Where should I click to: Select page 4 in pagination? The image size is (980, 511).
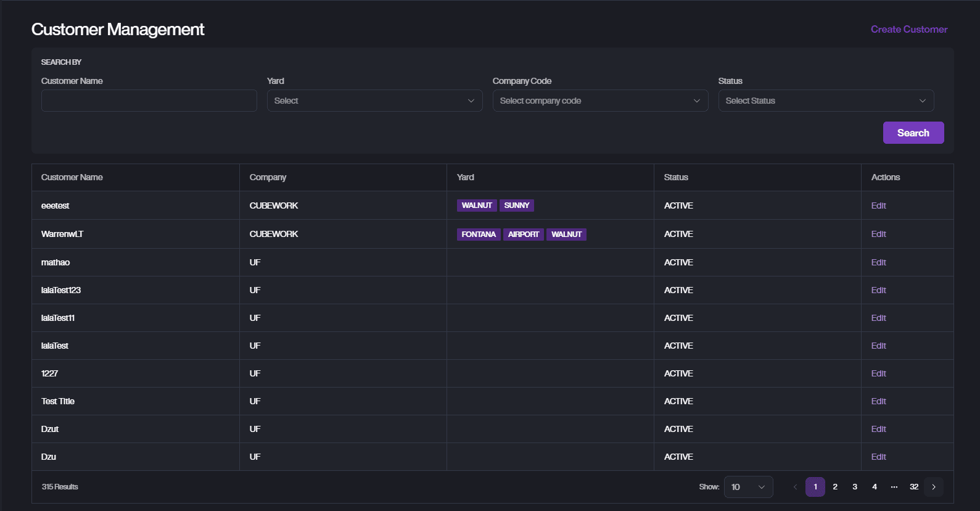[x=874, y=487]
